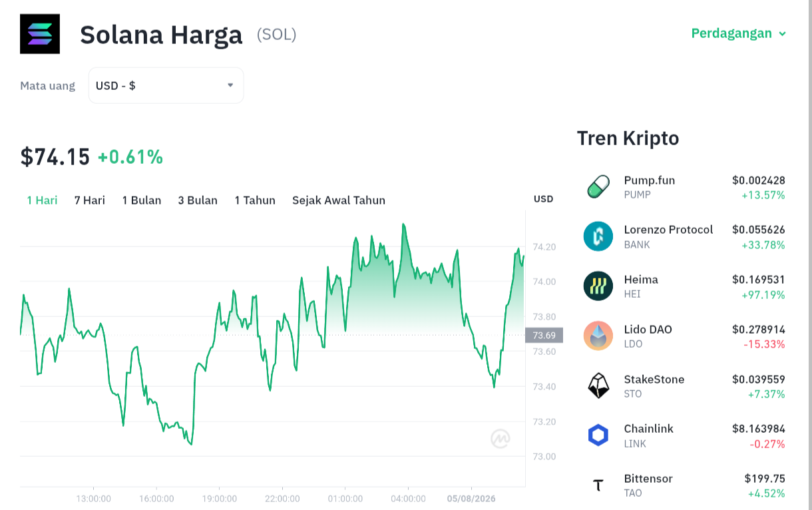Select the active 1 Hari range
Image resolution: width=812 pixels, height=510 pixels.
pos(42,200)
